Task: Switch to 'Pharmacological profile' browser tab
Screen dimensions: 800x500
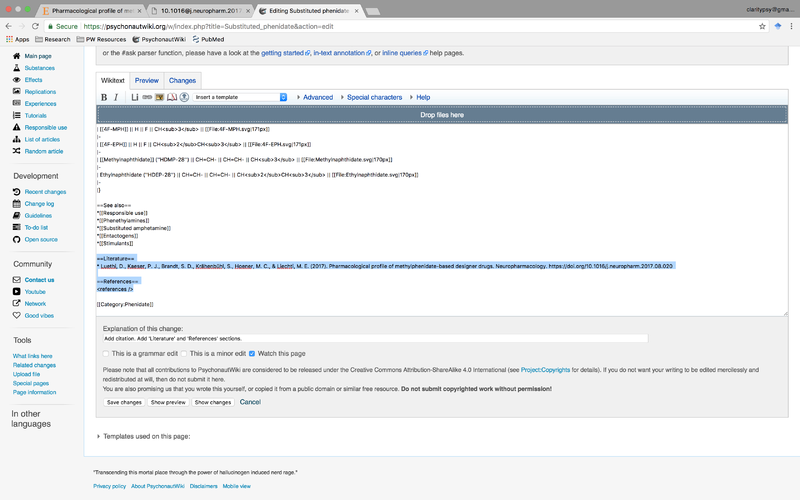Action: tap(92, 11)
